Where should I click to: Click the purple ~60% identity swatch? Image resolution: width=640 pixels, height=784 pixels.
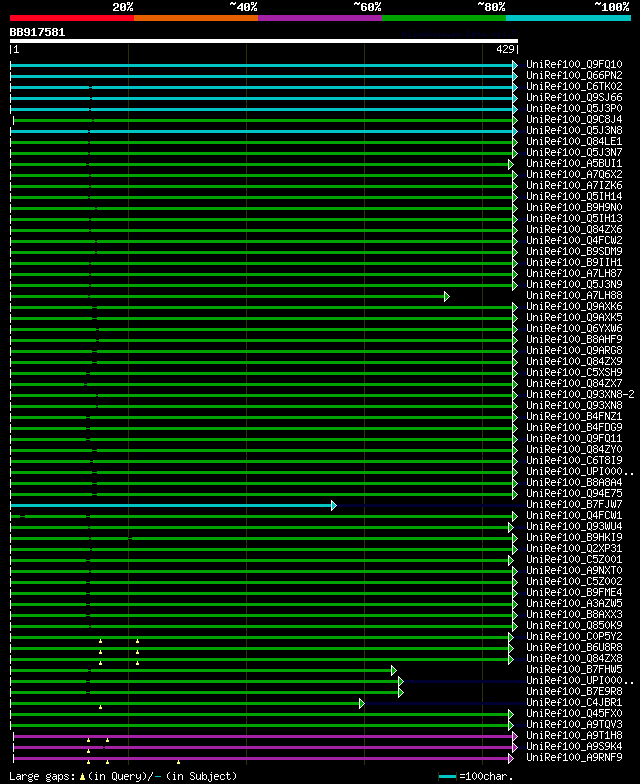click(x=320, y=18)
